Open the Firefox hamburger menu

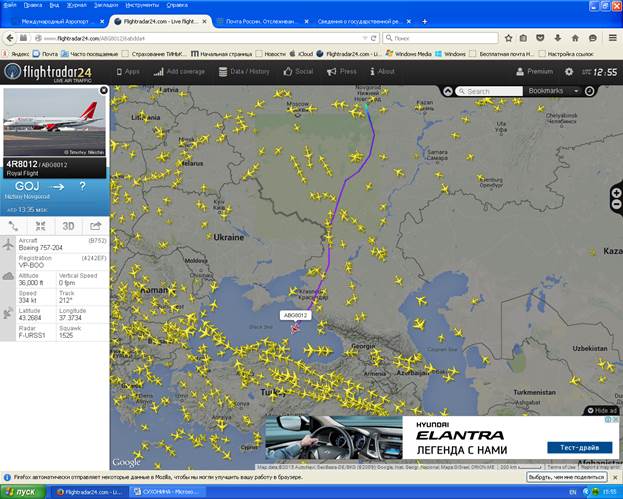613,38
